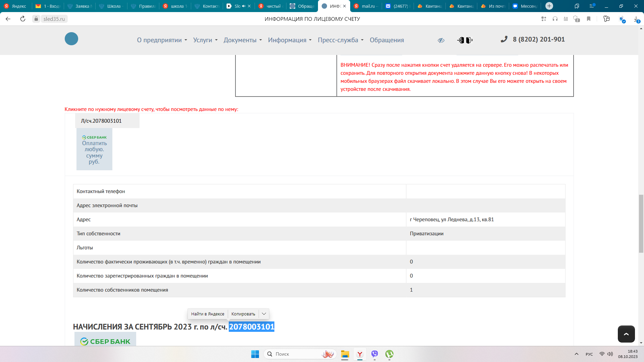Expand the selection popup chevron next to Копировать
The image size is (644, 362).
(264, 314)
